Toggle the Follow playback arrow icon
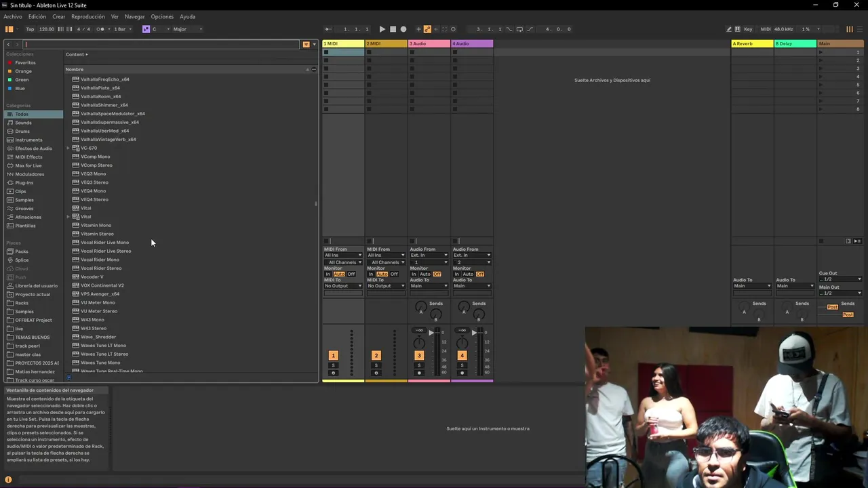Screen dimensions: 868x488 point(328,29)
